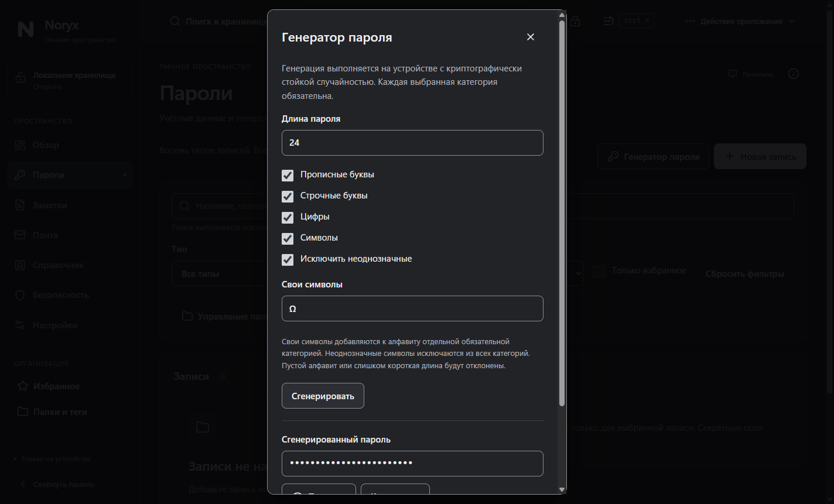Close the Генератор пароля dialog
The width and height of the screenshot is (834, 504).
click(x=531, y=37)
